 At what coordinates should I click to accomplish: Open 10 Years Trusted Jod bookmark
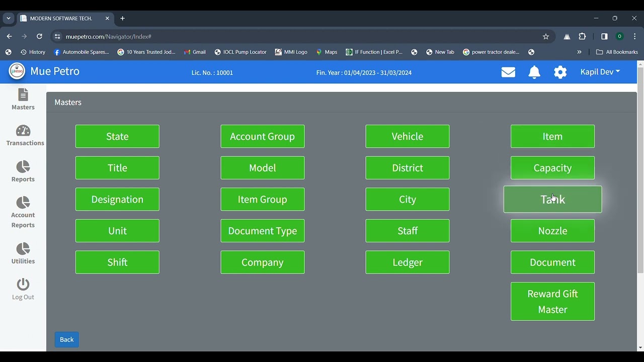coord(146,52)
